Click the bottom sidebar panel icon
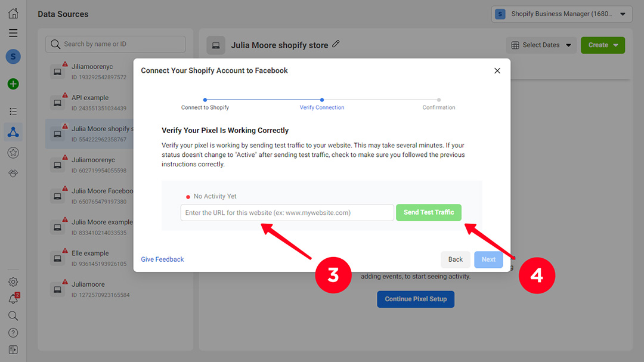 (x=13, y=349)
